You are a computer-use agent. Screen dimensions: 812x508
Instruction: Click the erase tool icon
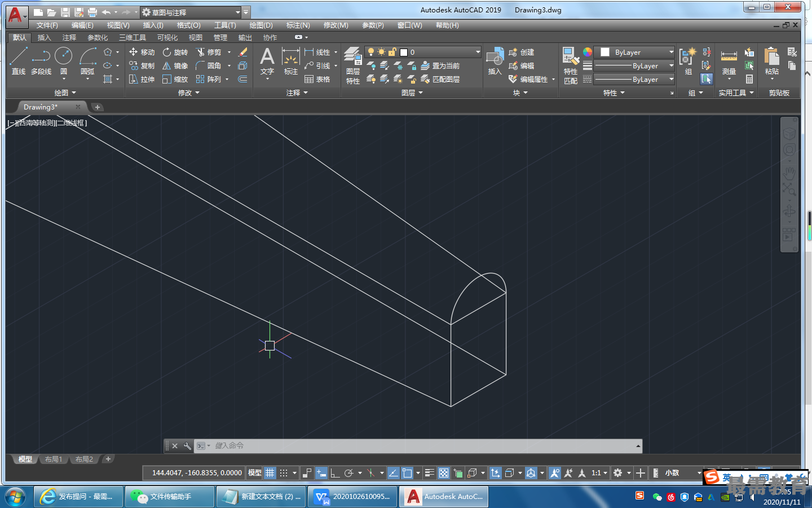pyautogui.click(x=243, y=52)
